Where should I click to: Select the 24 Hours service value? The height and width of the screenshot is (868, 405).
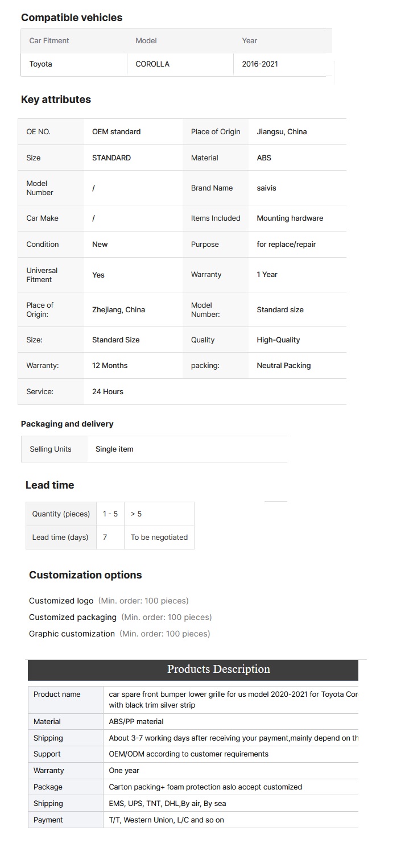[108, 391]
